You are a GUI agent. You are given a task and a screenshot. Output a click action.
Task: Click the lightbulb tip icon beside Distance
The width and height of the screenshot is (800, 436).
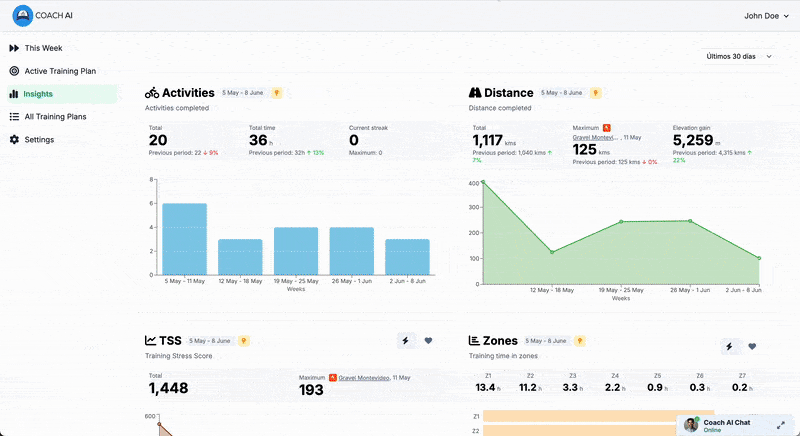[594, 93]
